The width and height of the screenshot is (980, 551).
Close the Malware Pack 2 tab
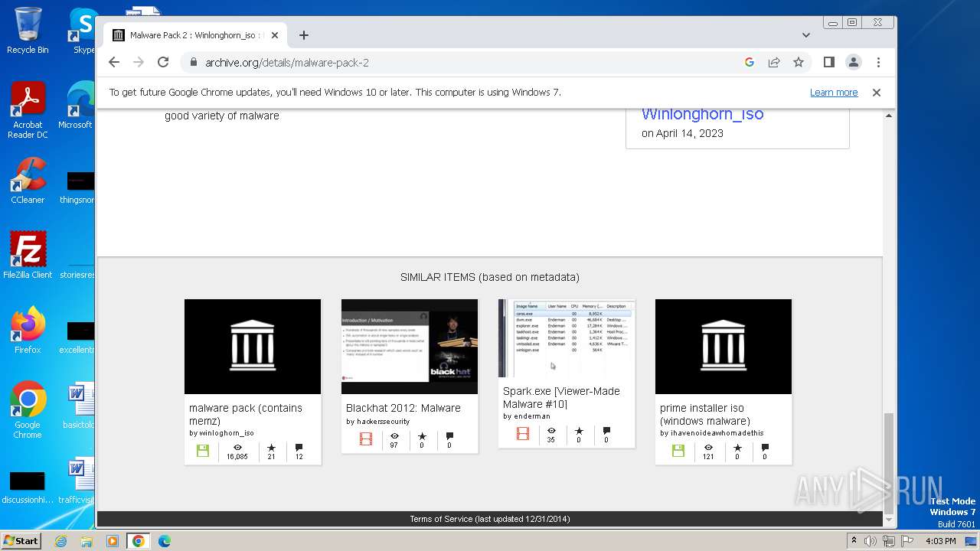274,35
